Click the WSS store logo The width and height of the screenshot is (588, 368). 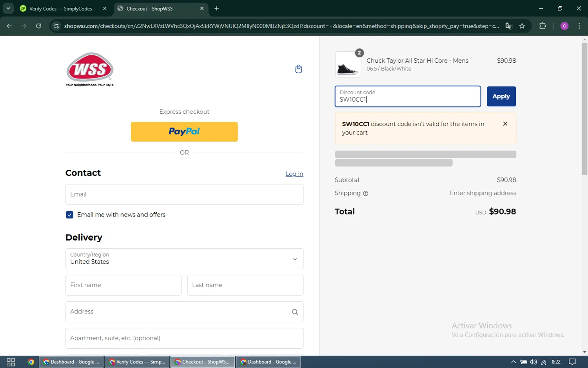click(x=90, y=69)
